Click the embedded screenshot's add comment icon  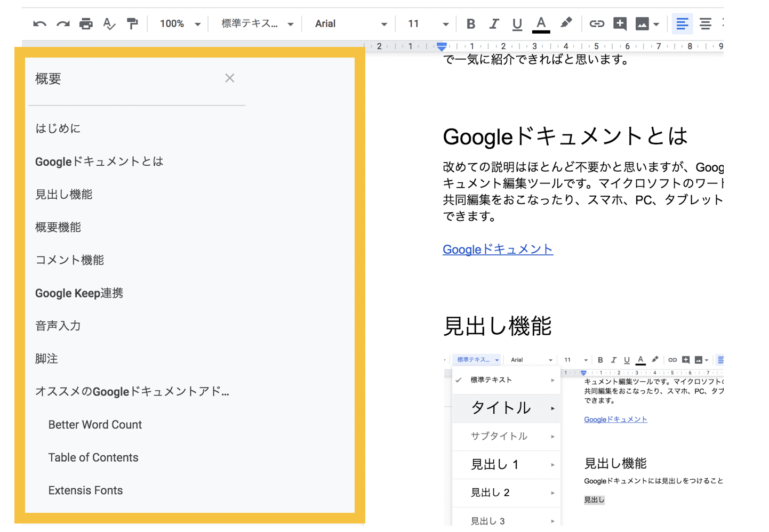point(686,360)
